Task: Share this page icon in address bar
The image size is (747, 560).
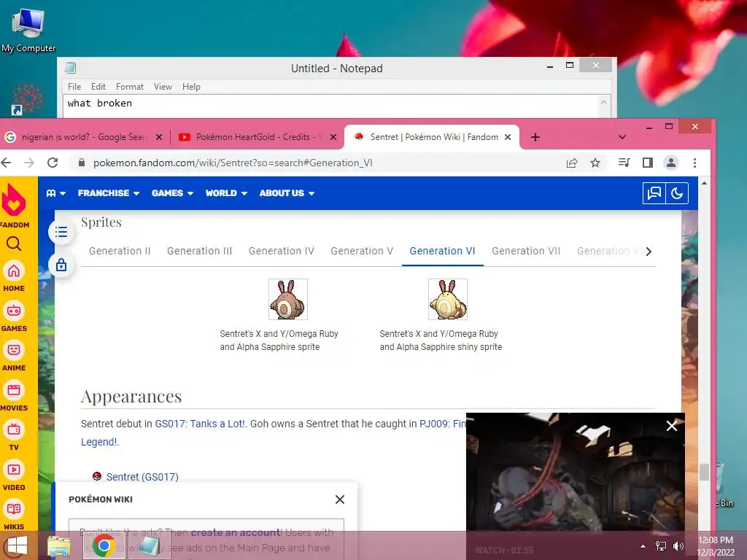Action: (572, 163)
